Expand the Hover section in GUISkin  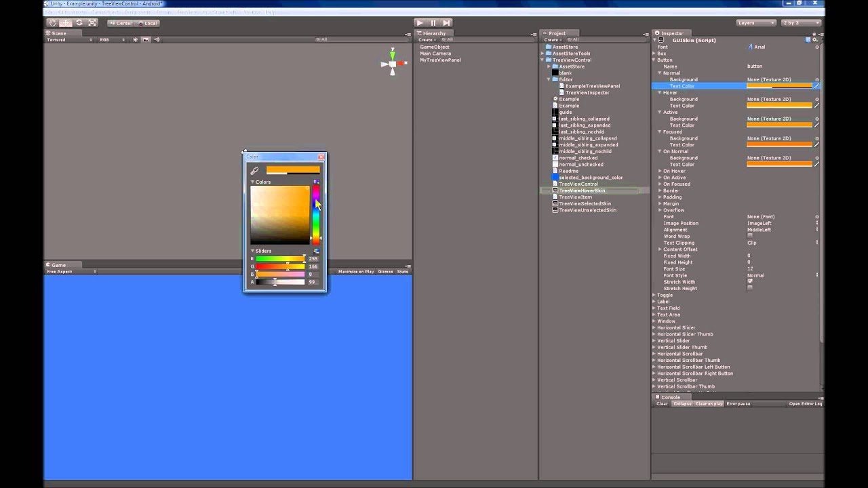coord(659,92)
